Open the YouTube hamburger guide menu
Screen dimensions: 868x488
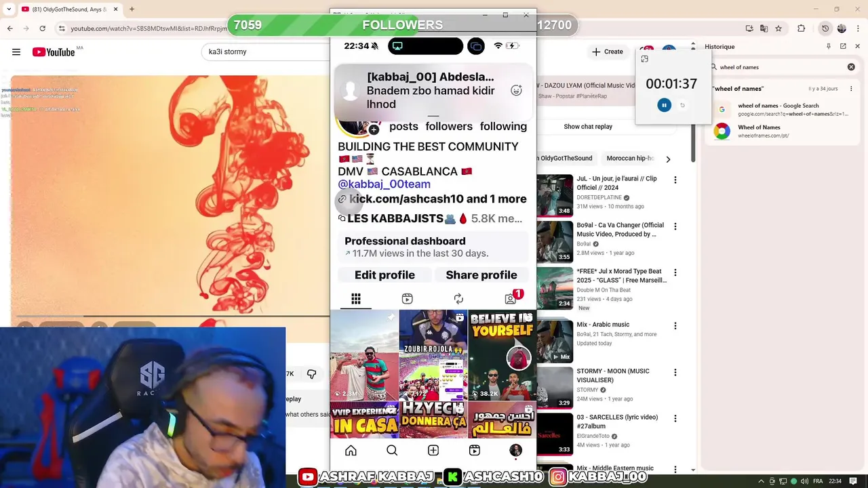click(16, 52)
